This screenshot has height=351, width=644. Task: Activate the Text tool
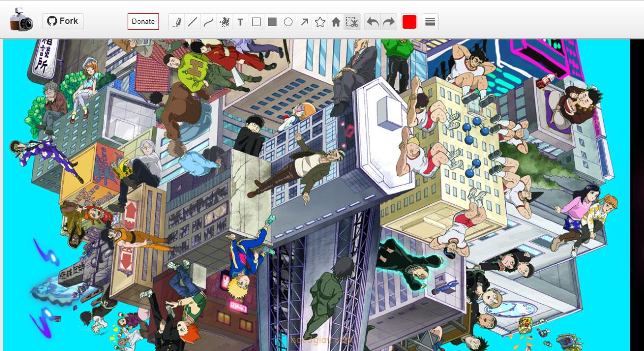[x=240, y=22]
